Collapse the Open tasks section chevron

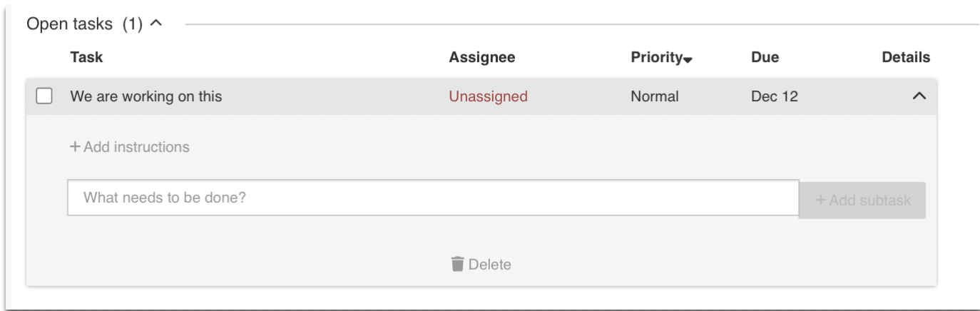point(157,23)
